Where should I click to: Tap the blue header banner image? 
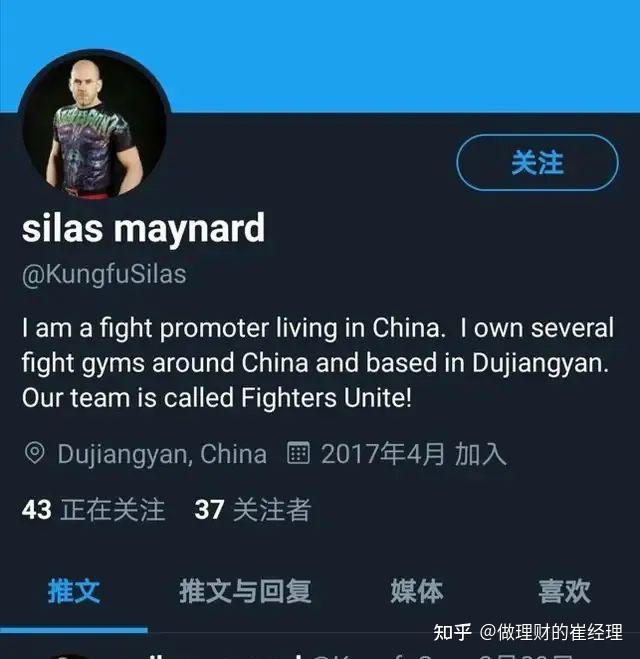point(320,56)
